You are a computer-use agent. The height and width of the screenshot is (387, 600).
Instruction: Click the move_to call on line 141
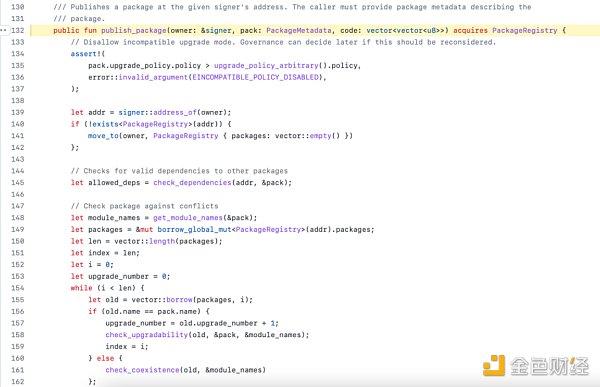click(103, 136)
